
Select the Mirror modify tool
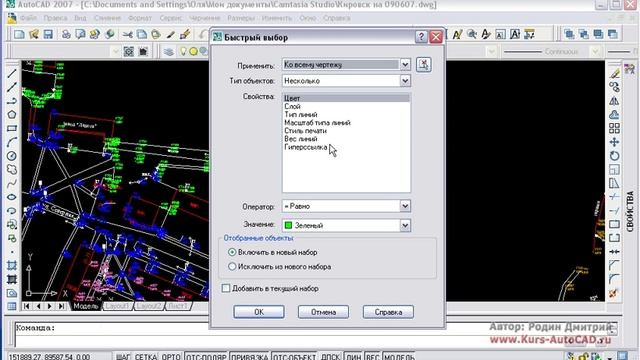tap(614, 101)
